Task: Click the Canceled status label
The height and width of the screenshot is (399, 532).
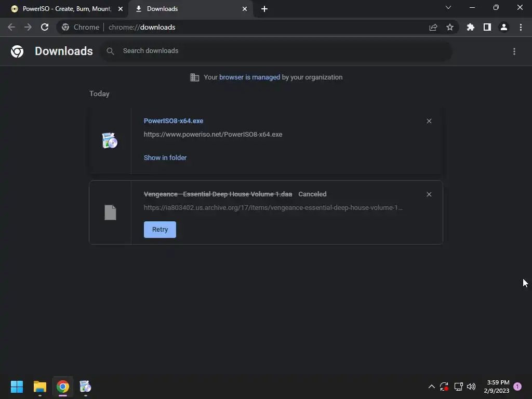Action: (x=312, y=194)
